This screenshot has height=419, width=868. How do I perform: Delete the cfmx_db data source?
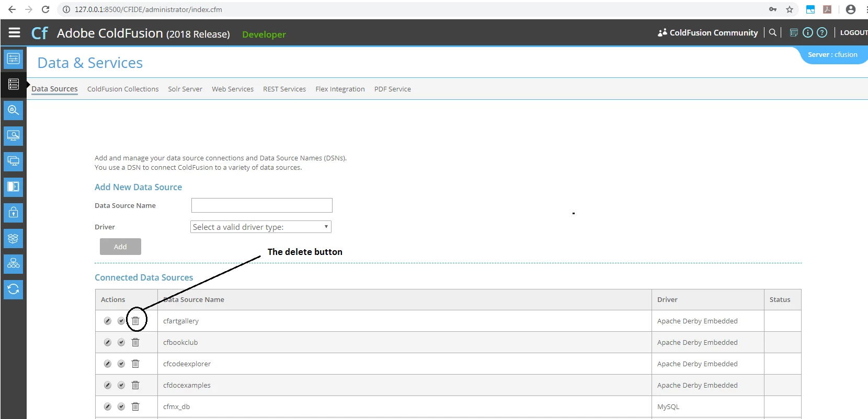pyautogui.click(x=135, y=406)
